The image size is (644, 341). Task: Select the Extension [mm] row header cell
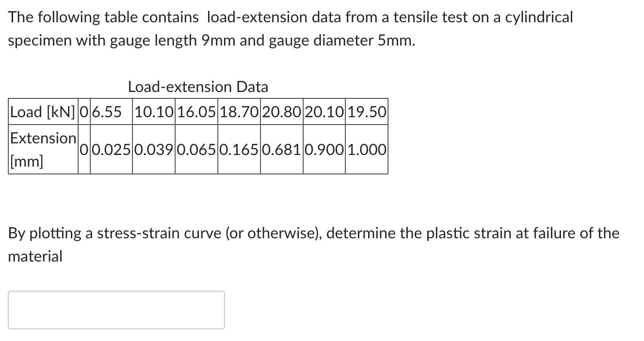pos(43,149)
